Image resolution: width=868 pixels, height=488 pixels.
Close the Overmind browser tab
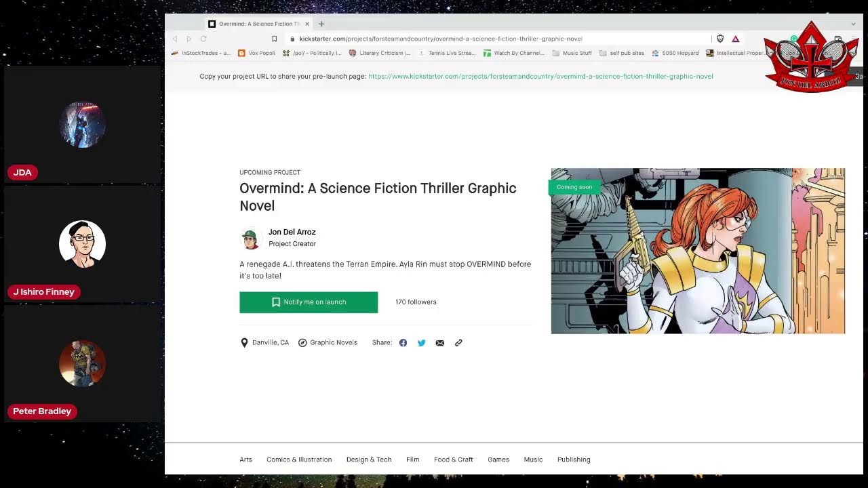(307, 24)
